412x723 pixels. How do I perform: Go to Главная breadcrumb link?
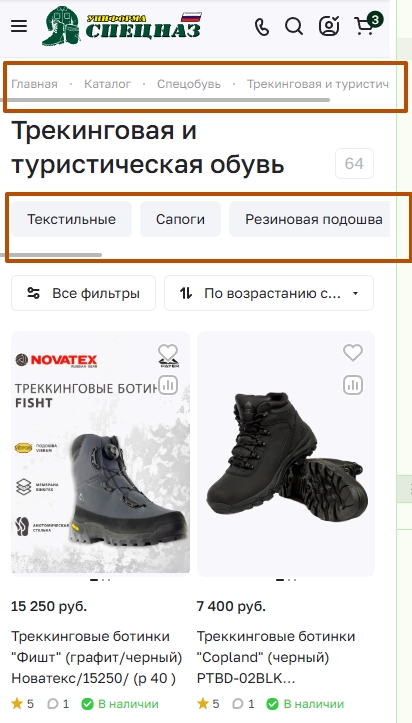pyautogui.click(x=35, y=84)
